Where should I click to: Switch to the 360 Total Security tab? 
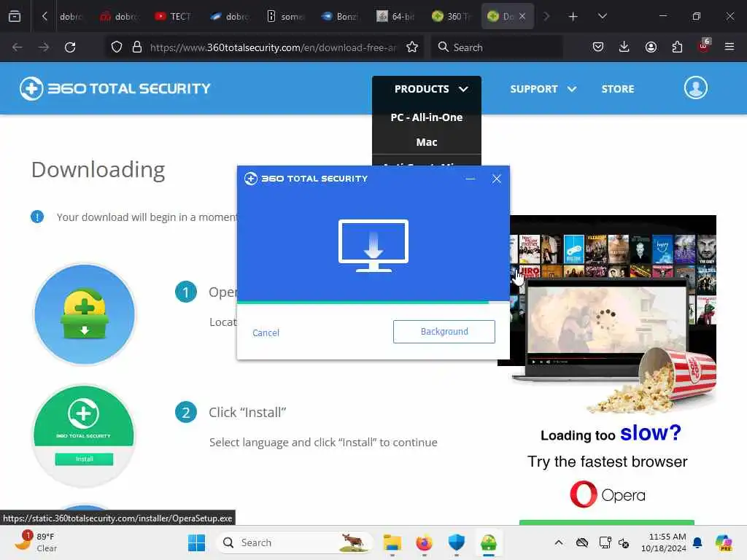(x=452, y=16)
